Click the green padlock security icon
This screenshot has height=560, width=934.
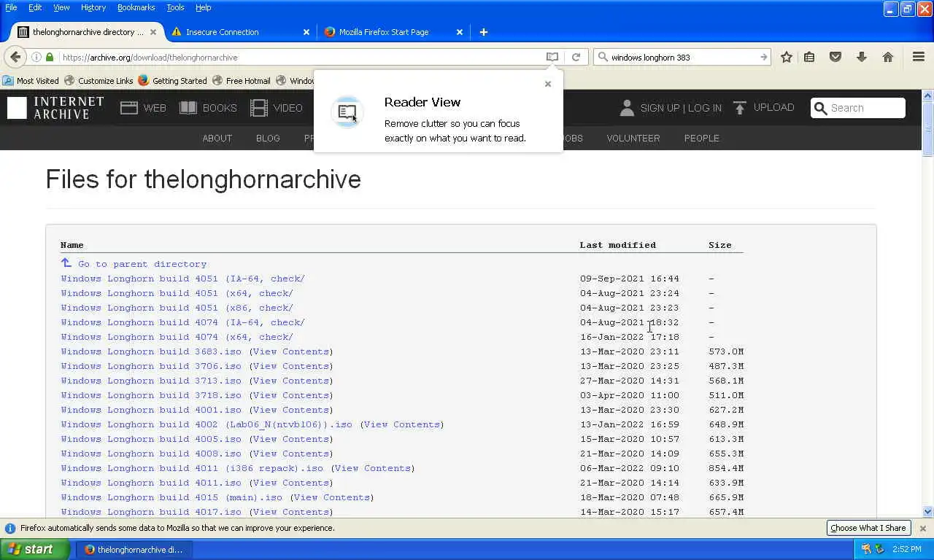pos(50,57)
